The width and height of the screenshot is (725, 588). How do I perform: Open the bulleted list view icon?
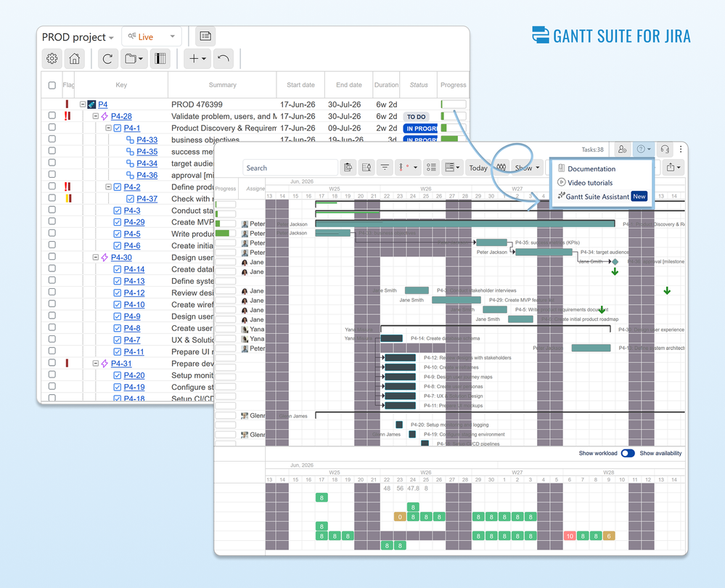point(431,168)
